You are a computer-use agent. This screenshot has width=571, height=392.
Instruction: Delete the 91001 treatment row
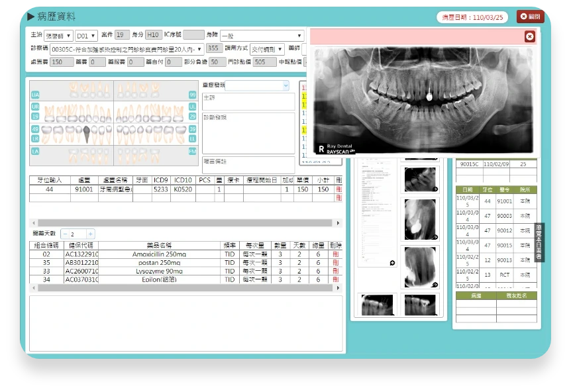[338, 189]
